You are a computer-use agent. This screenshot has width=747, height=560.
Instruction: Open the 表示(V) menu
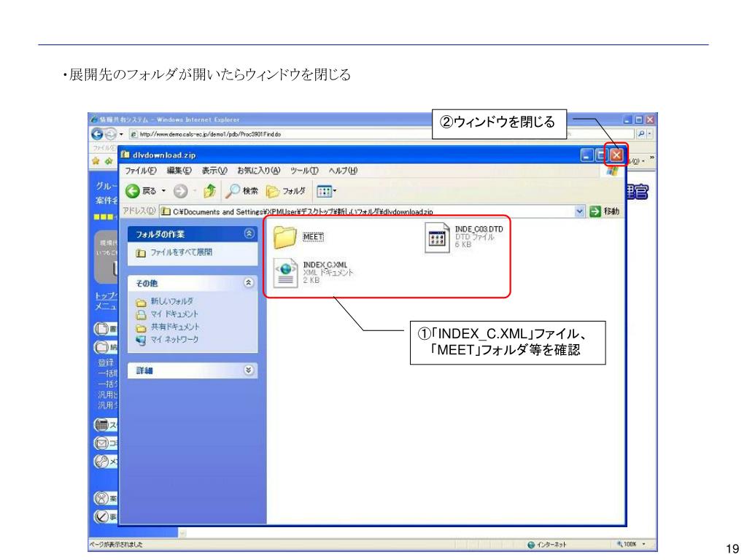[x=214, y=171]
